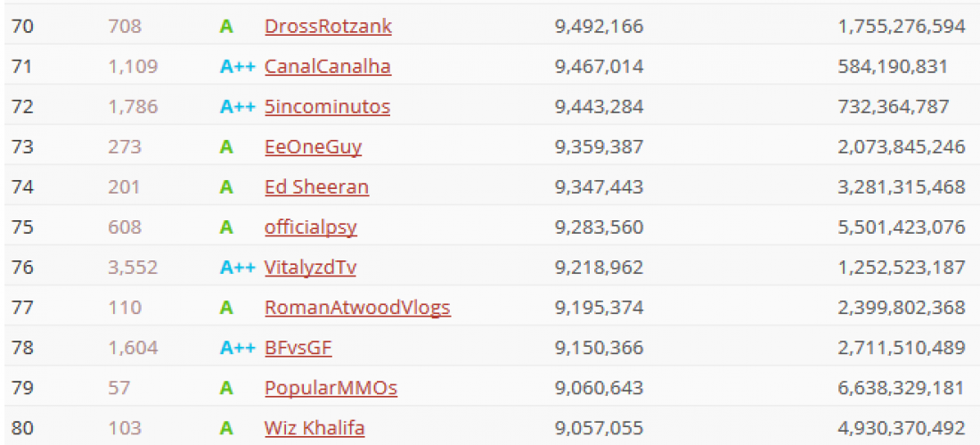Open the DrossRotzank channel link
Viewport: 980px width, 445px height.
pos(328,26)
